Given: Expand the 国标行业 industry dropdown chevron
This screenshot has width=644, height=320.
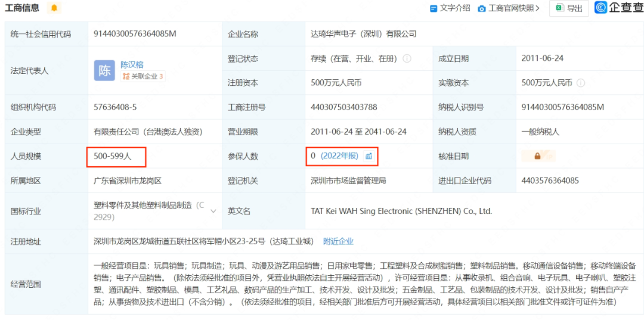Looking at the screenshot, I should point(213,212).
